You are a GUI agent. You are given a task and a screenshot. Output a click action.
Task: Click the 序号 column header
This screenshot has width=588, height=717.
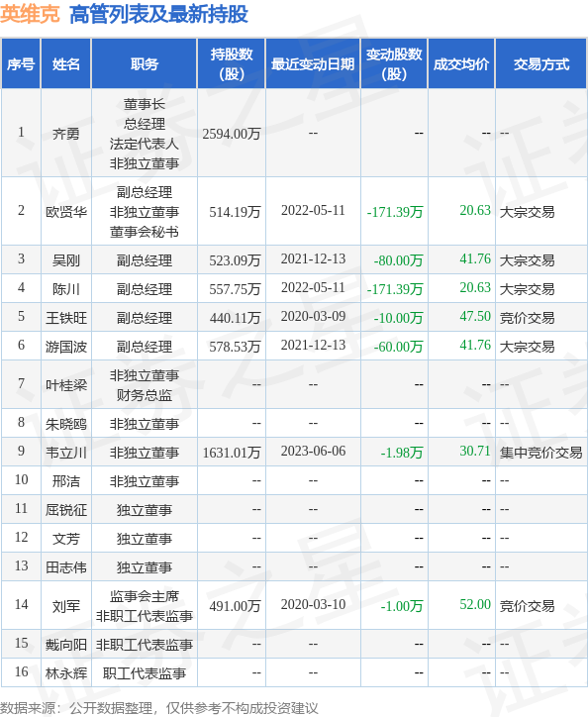tap(21, 64)
